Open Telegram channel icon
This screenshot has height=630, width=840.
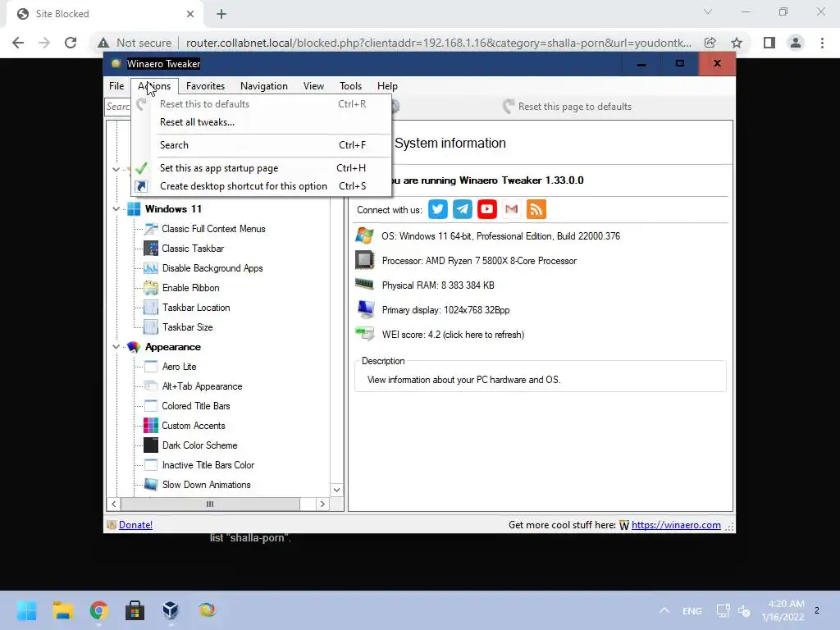pos(463,209)
